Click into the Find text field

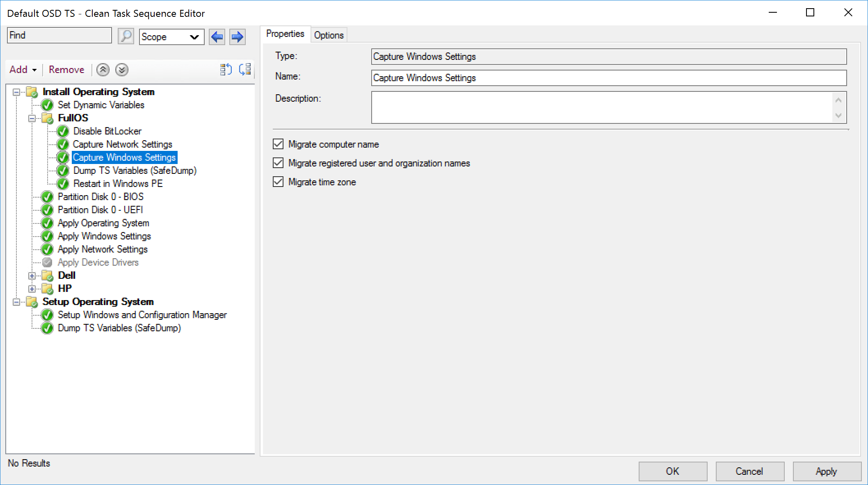coord(59,35)
